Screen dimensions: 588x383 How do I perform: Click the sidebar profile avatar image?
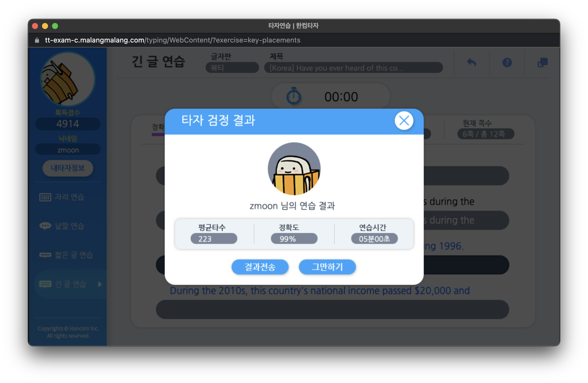pyautogui.click(x=68, y=79)
